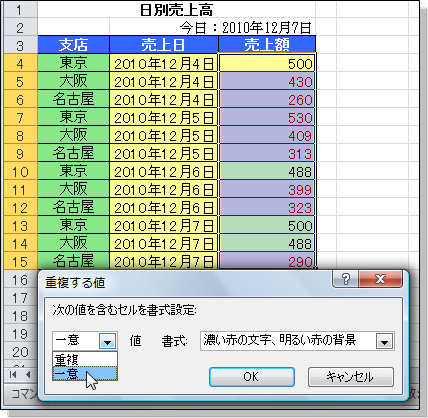
Task: Go to first sheet navigation arrow
Action: click(x=13, y=375)
